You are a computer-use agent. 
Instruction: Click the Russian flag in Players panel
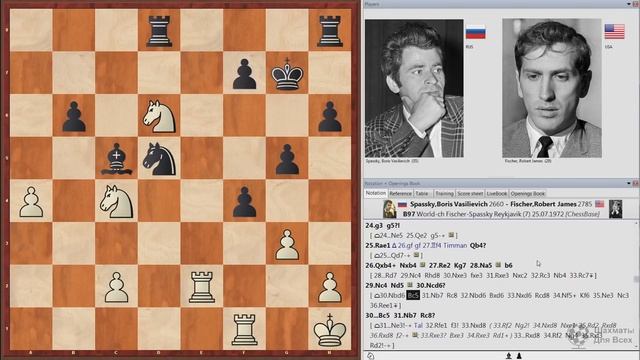[x=476, y=32]
